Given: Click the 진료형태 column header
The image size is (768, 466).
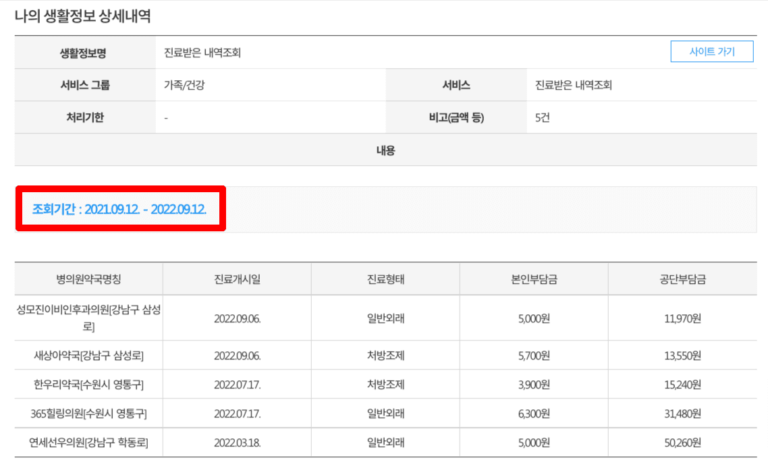Looking at the screenshot, I should 385,279.
